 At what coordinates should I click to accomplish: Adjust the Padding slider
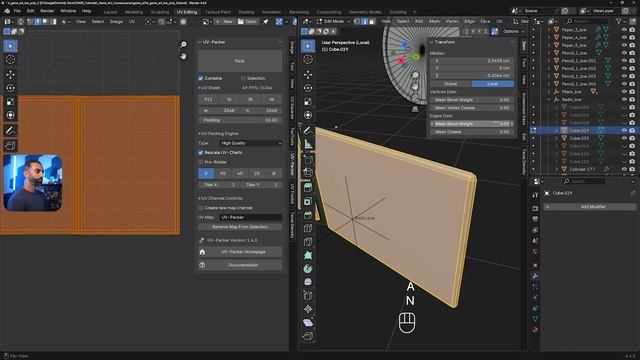240,120
